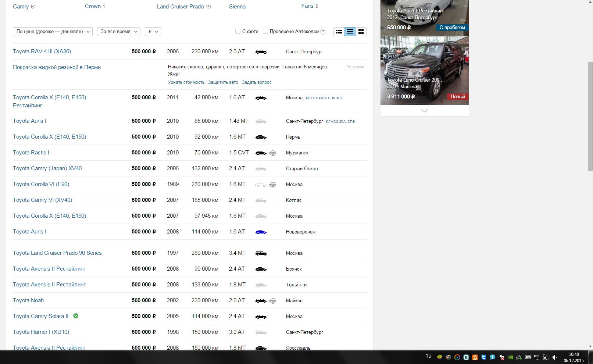Click the 'Узнать стоимость' ad link
The height and width of the screenshot is (364, 593).
click(x=186, y=82)
